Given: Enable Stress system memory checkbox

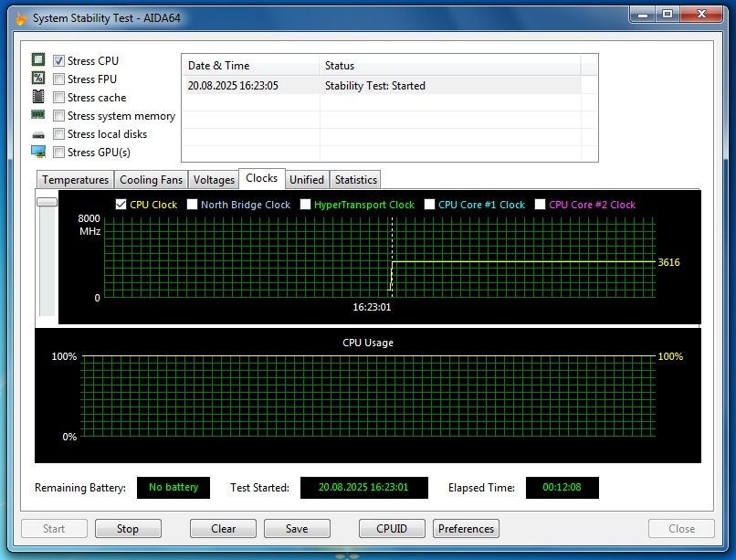Looking at the screenshot, I should coord(58,115).
